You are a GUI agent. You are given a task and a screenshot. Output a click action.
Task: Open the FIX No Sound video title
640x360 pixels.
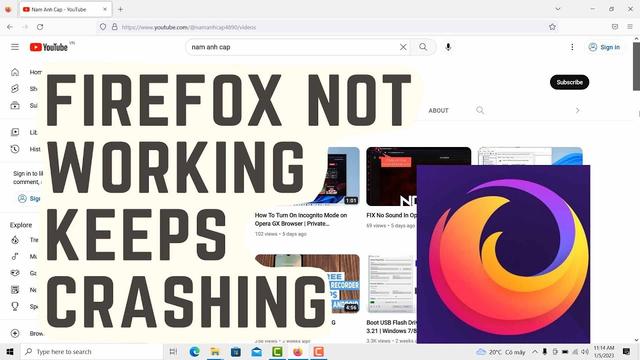click(391, 215)
